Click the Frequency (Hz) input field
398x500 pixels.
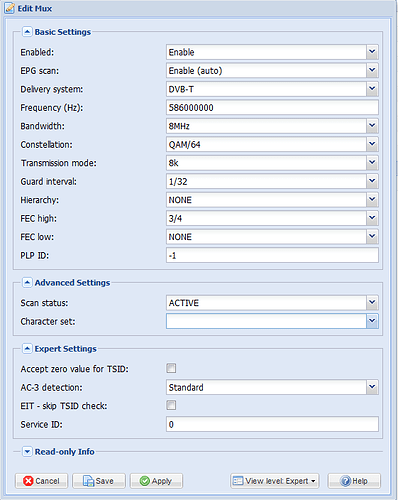coord(272,108)
